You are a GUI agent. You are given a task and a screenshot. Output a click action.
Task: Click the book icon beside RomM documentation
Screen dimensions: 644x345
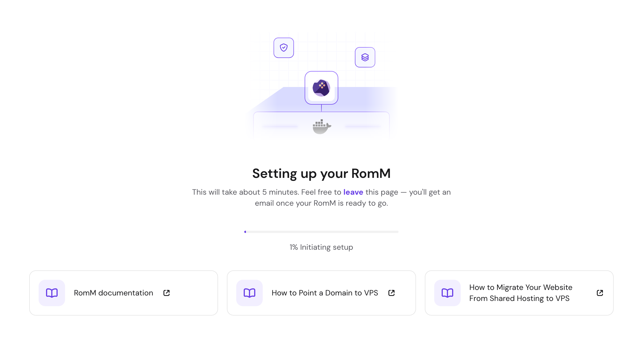pos(52,293)
